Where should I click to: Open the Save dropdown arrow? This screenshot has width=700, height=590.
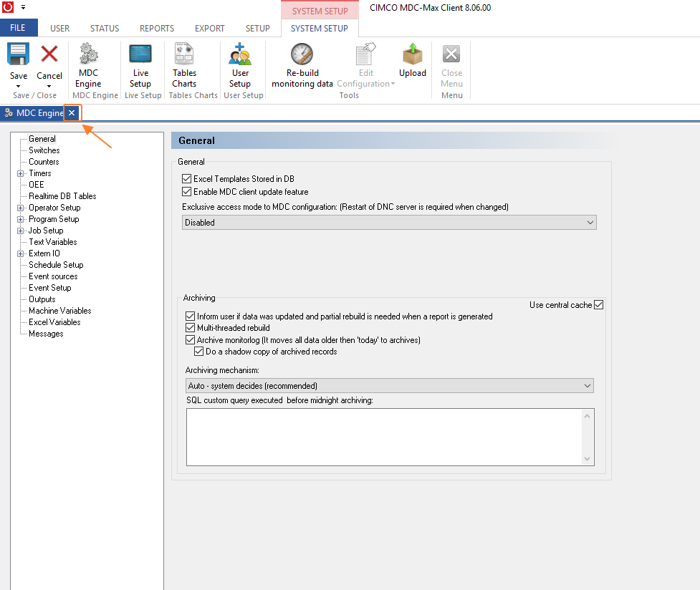click(x=19, y=86)
